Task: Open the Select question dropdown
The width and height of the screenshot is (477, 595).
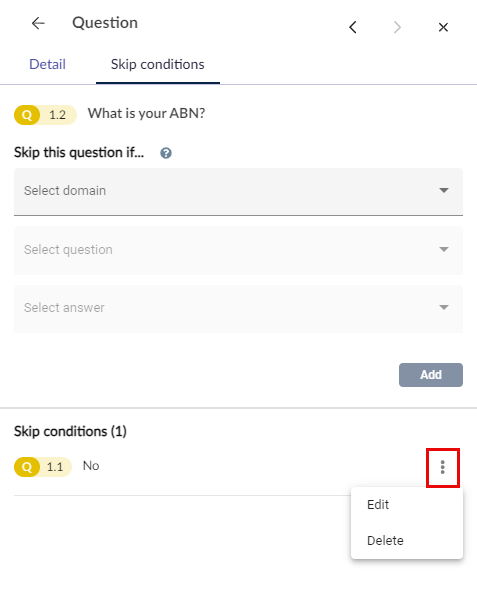Action: (238, 250)
